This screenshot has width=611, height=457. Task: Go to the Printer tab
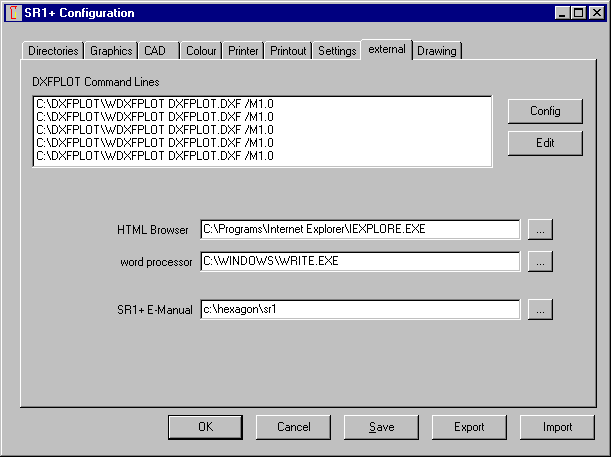click(x=243, y=51)
